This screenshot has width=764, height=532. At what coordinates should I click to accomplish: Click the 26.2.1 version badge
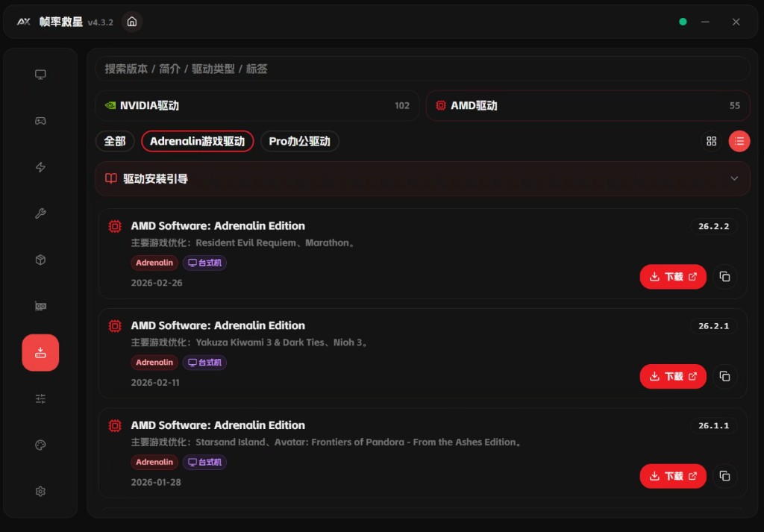tap(713, 326)
